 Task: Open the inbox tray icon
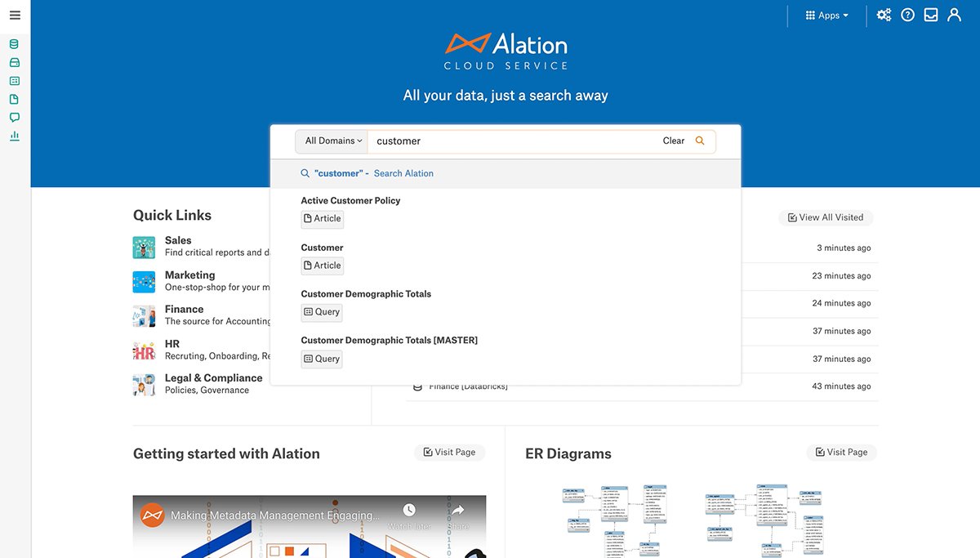(x=931, y=16)
